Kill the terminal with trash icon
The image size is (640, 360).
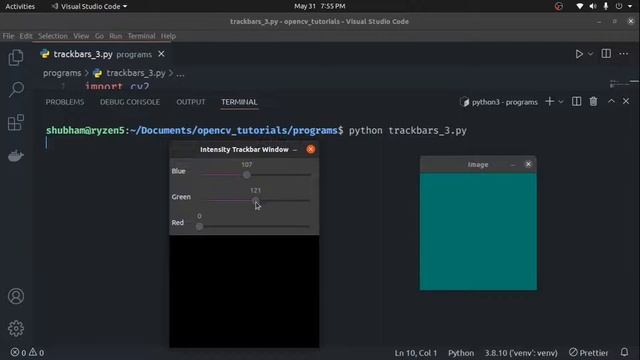593,101
